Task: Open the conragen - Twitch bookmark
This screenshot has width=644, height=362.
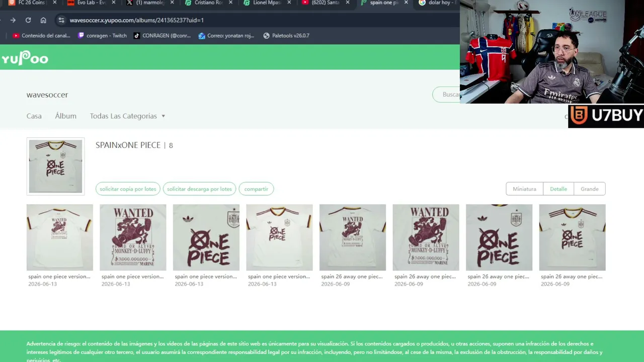Action: click(x=102, y=36)
